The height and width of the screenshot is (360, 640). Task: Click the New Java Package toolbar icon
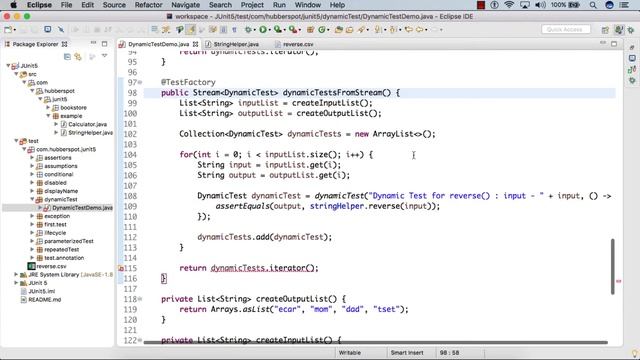pos(310,29)
